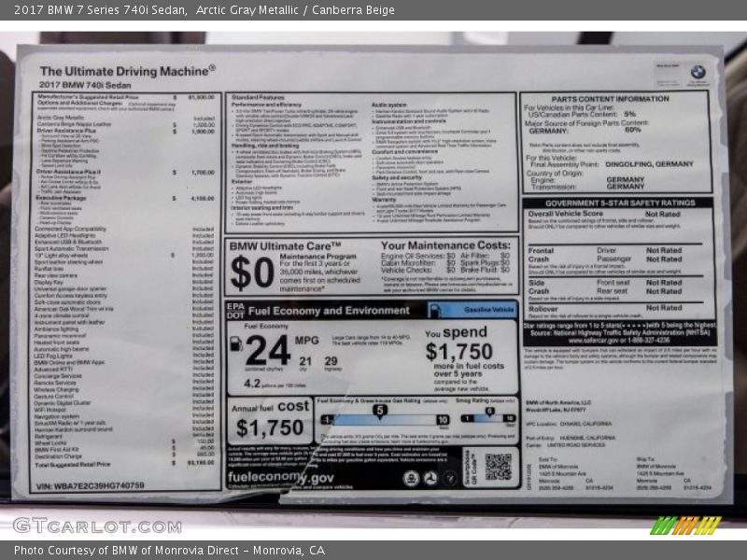Click the city mileage value 21

click(305, 361)
